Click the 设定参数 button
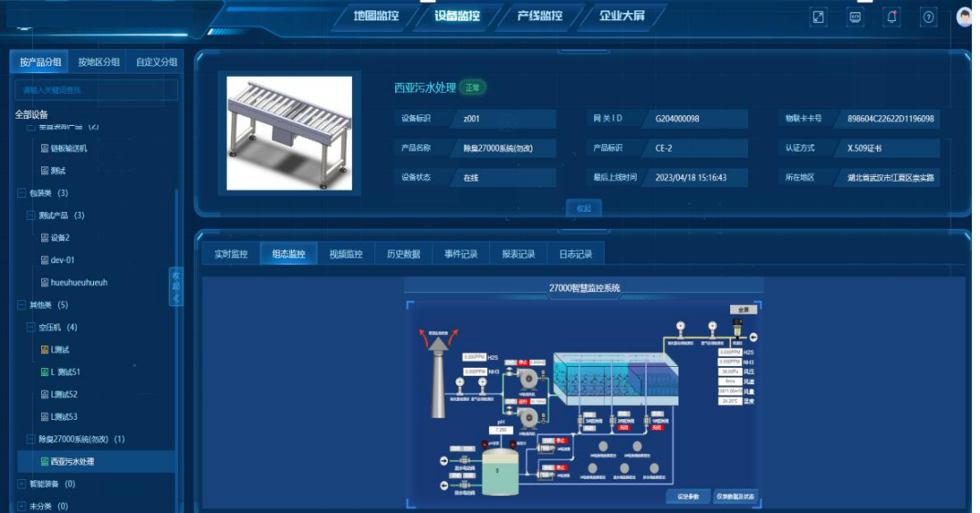980x513 pixels. coord(688,497)
